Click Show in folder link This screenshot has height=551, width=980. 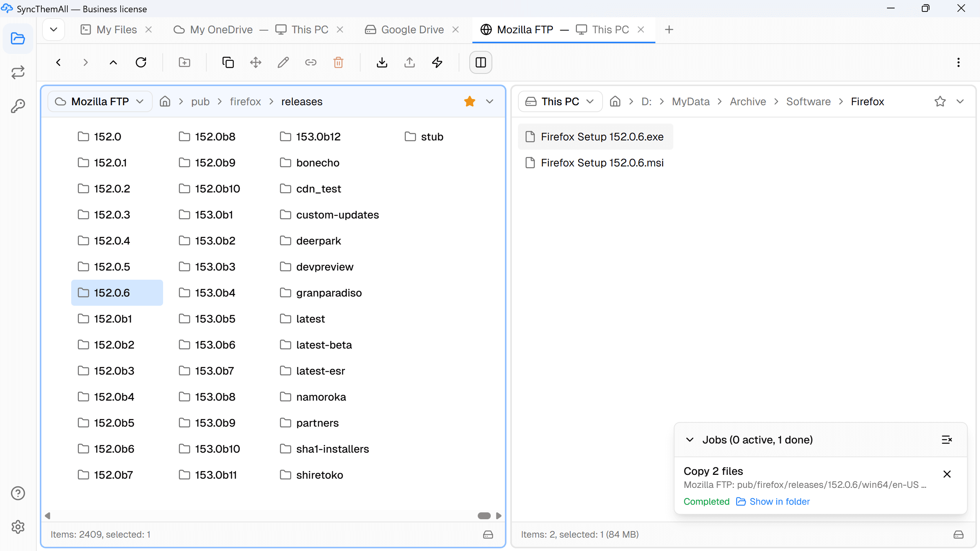point(773,502)
